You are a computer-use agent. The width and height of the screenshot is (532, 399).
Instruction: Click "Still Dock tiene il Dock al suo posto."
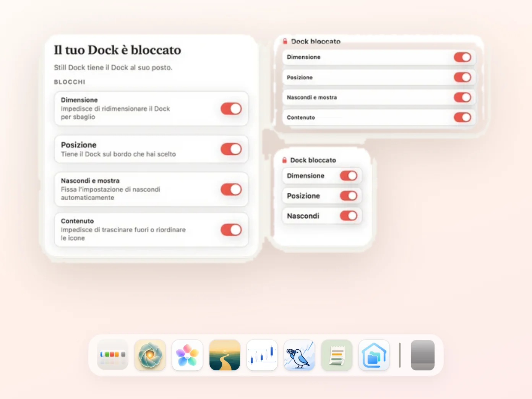coord(113,68)
